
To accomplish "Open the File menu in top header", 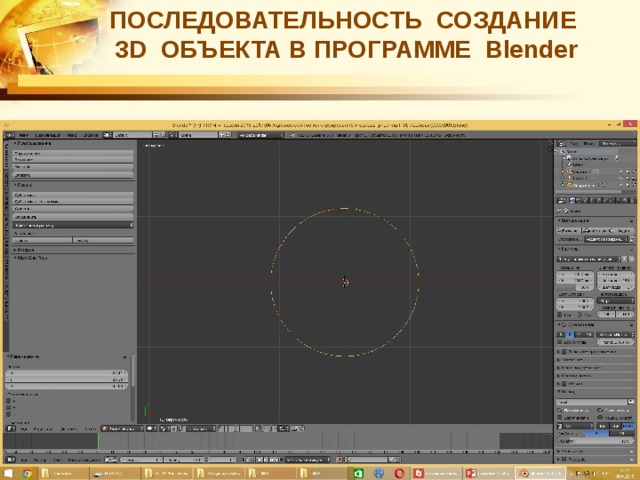I will click(x=24, y=135).
